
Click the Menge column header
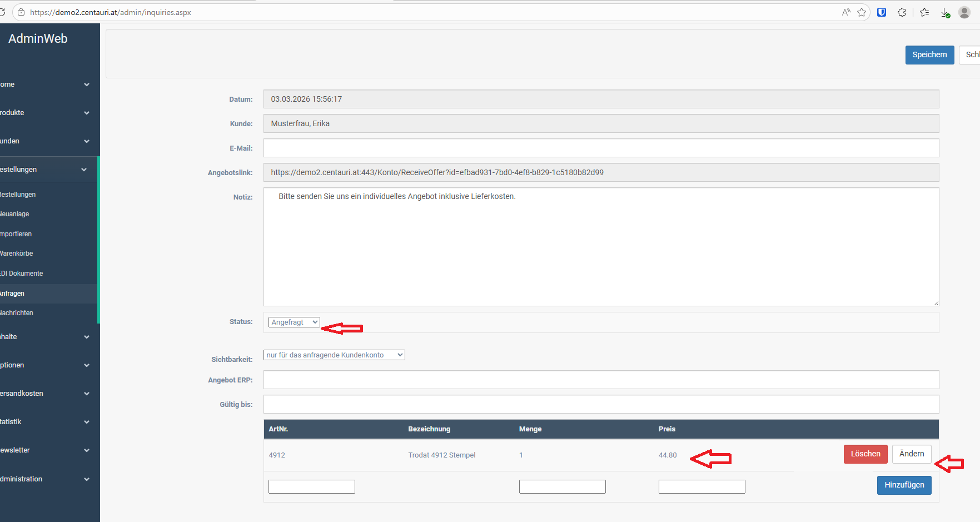pyautogui.click(x=530, y=429)
